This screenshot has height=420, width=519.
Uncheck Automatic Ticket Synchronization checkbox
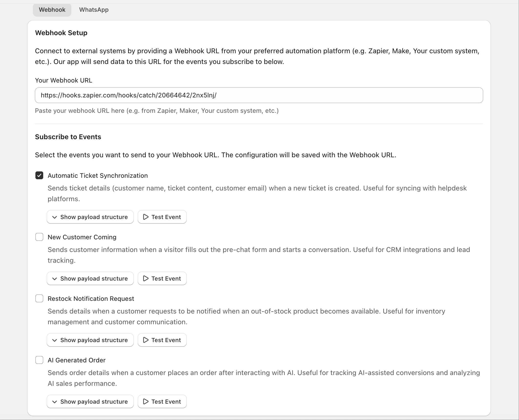click(39, 175)
